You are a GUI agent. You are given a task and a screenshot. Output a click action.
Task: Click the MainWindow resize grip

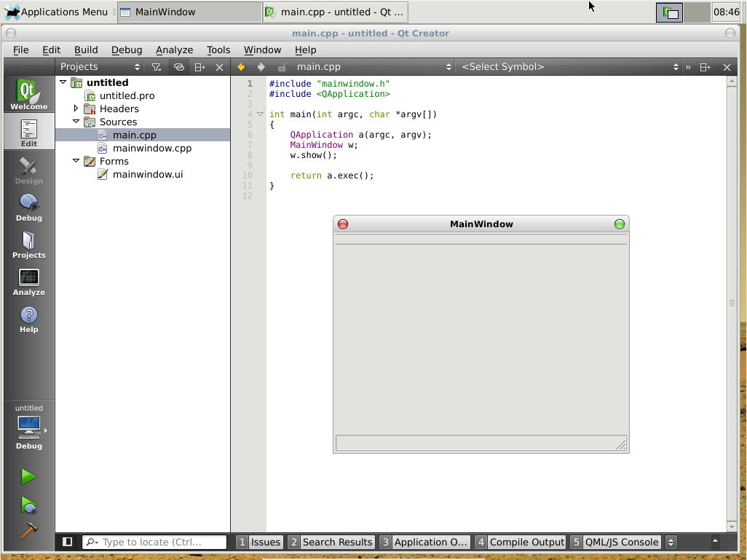tap(621, 445)
